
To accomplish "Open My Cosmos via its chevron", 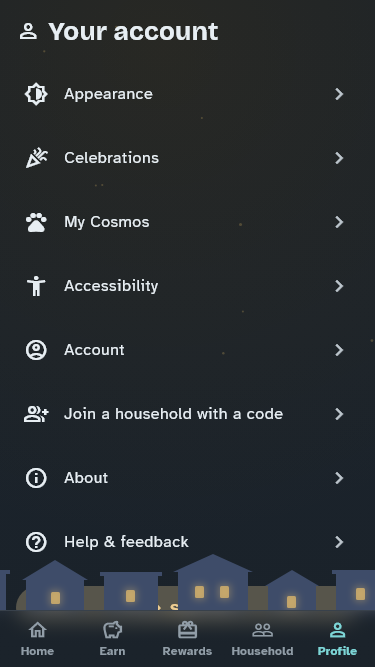I will click(x=339, y=222).
